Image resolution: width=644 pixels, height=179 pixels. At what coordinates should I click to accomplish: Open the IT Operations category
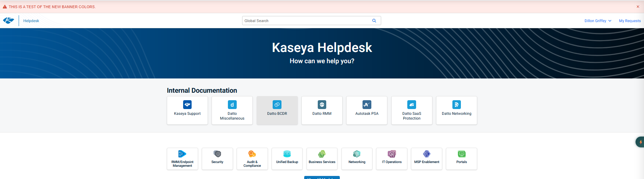click(392, 159)
